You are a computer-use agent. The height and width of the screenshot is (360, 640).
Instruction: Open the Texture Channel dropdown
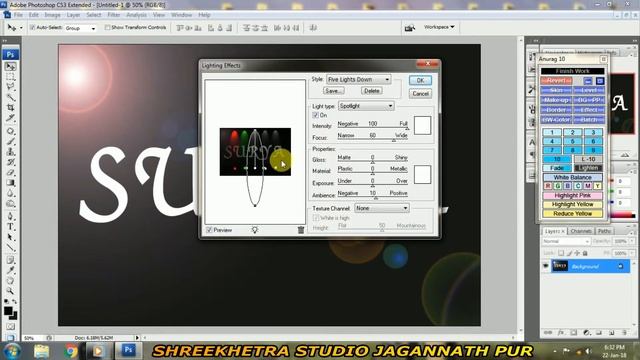click(x=382, y=208)
